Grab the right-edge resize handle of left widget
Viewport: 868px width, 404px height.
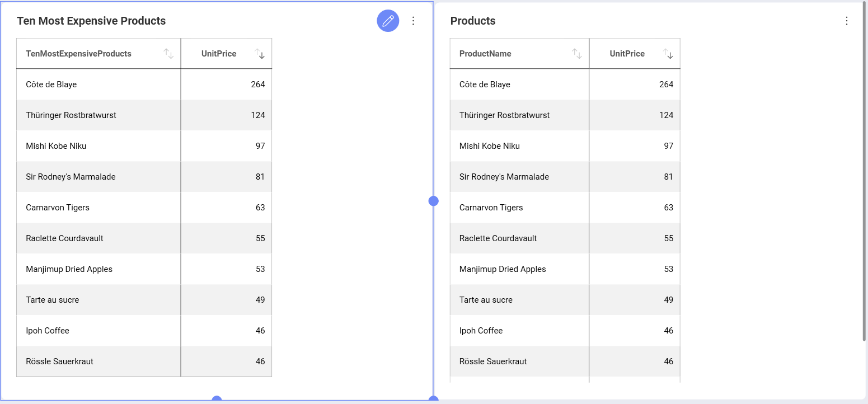(433, 201)
